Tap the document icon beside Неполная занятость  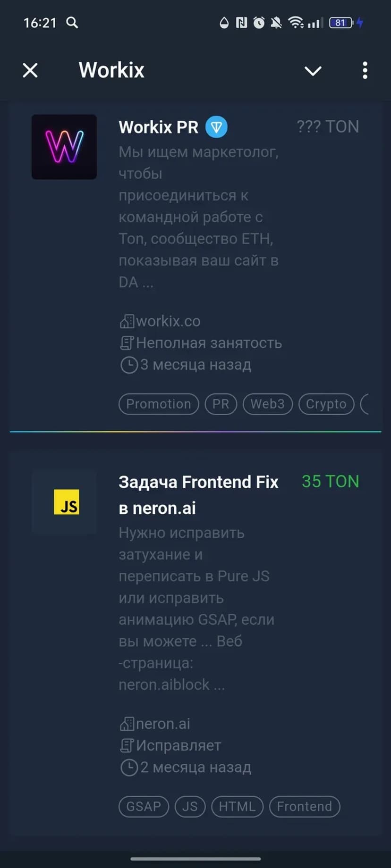(127, 343)
